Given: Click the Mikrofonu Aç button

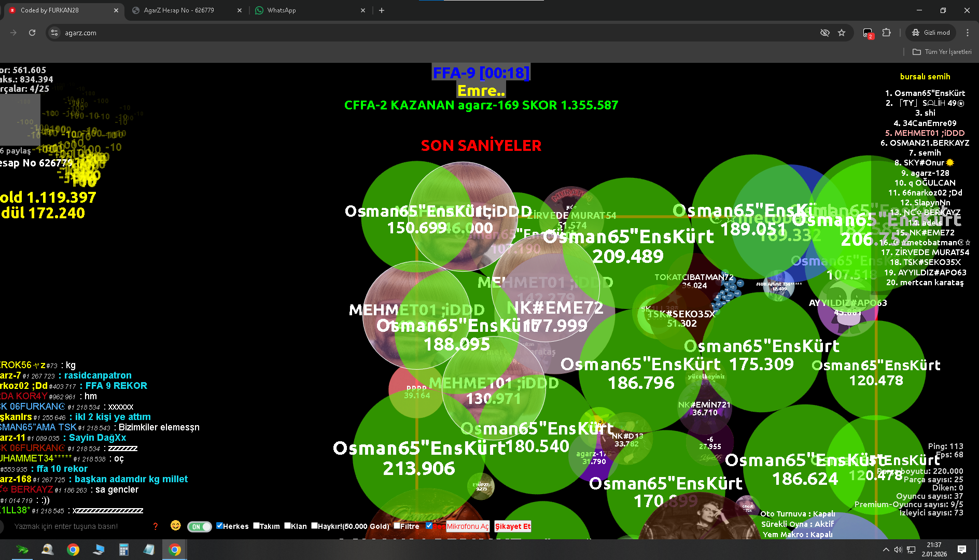Looking at the screenshot, I should (468, 526).
